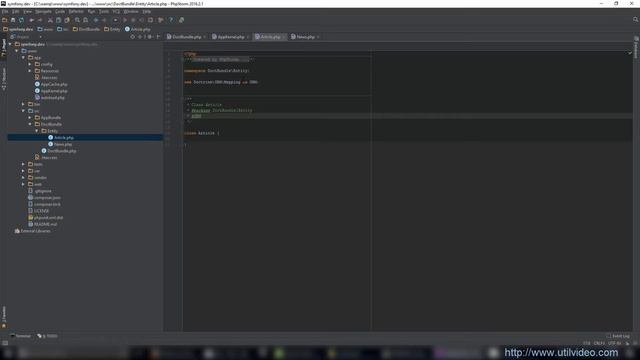Select README.md in the project tree
This screenshot has width=640, height=360.
42,224
